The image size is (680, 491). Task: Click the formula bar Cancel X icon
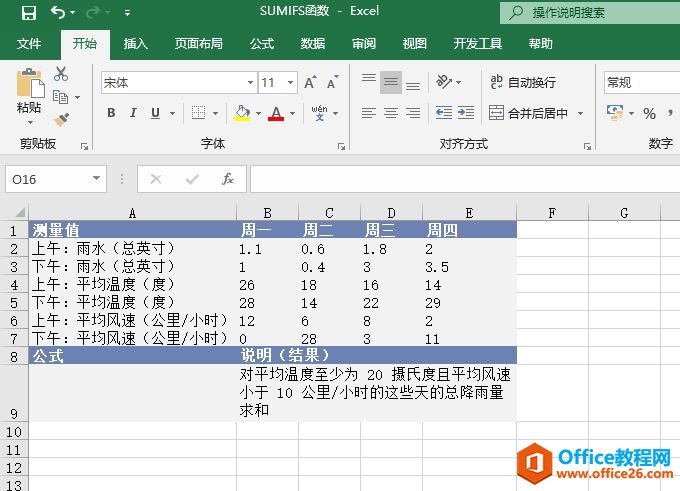[x=156, y=179]
